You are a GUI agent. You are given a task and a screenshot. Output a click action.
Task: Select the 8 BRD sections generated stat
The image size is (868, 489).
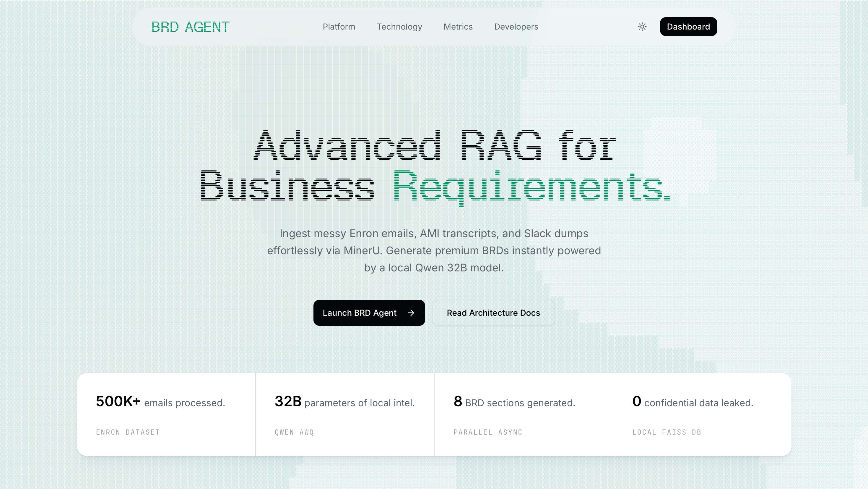click(x=514, y=401)
